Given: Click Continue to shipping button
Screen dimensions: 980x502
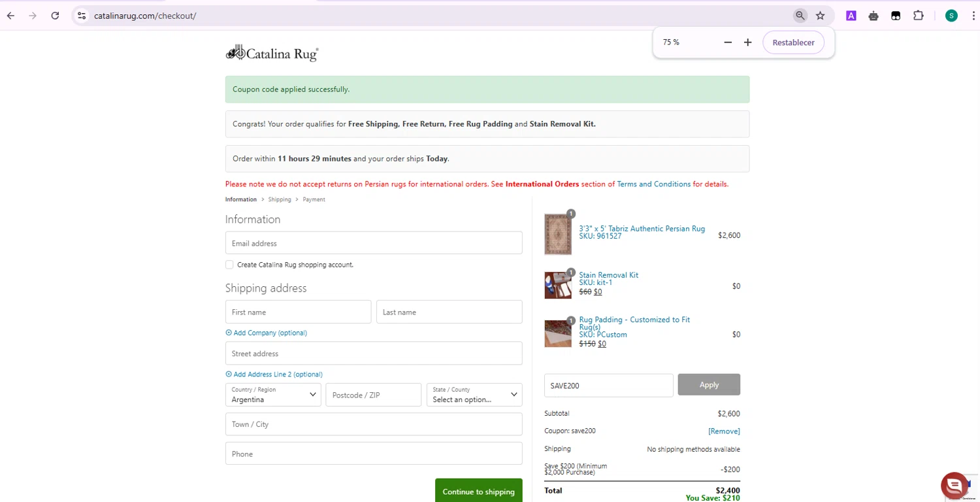Looking at the screenshot, I should pyautogui.click(x=479, y=491).
